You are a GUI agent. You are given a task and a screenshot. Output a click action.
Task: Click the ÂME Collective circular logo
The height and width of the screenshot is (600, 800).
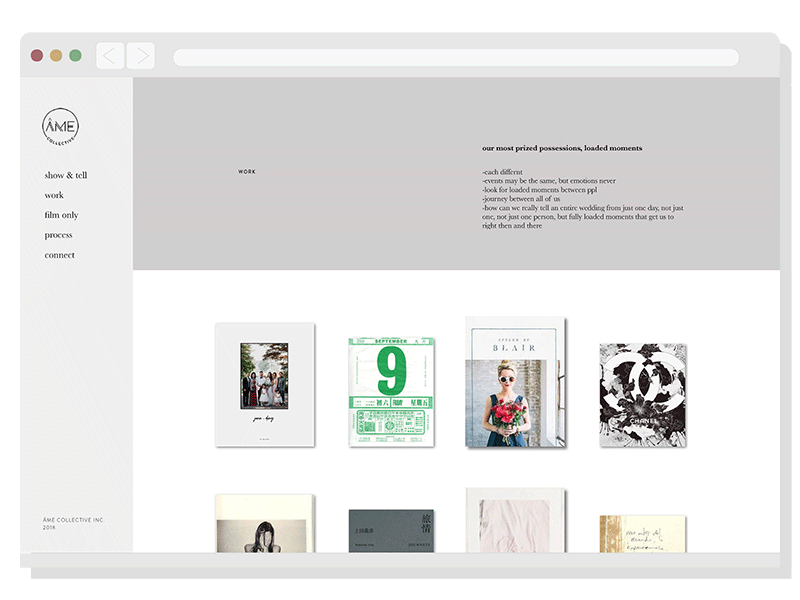click(60, 127)
